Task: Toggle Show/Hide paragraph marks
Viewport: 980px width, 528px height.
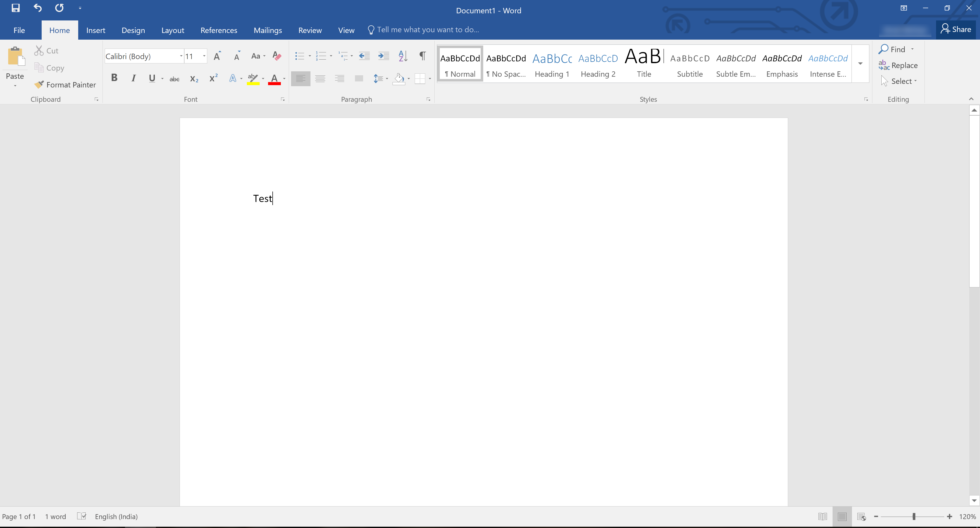Action: pos(422,56)
